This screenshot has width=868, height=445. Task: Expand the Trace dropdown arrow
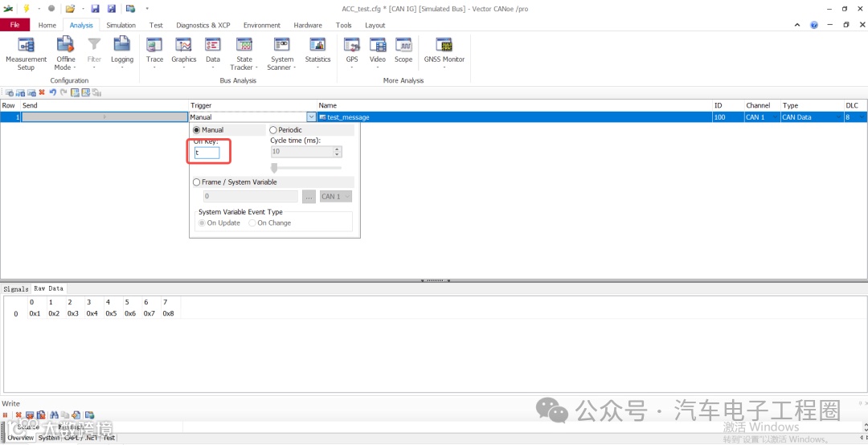(154, 68)
